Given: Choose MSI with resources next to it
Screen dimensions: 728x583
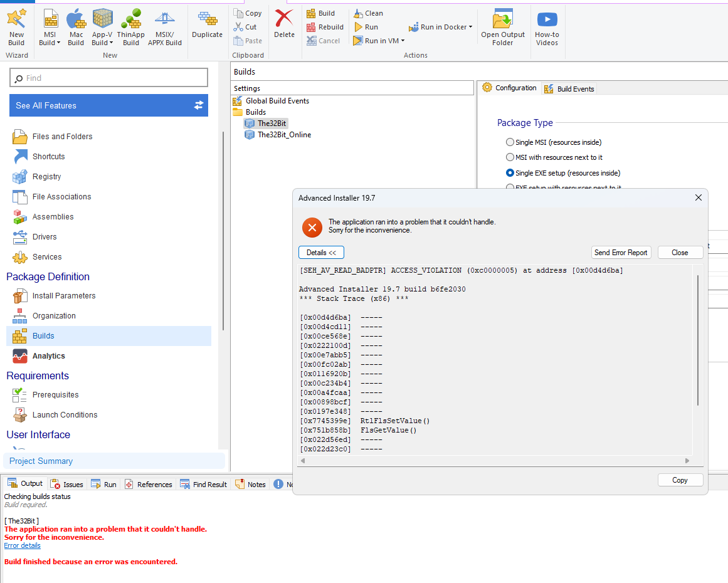Looking at the screenshot, I should pos(510,157).
